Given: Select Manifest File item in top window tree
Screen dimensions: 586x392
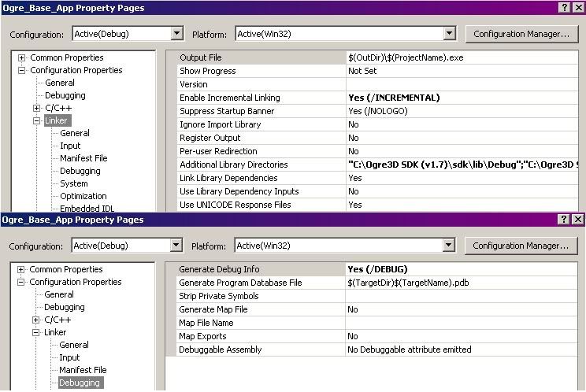Looking at the screenshot, I should pyautogui.click(x=83, y=159).
